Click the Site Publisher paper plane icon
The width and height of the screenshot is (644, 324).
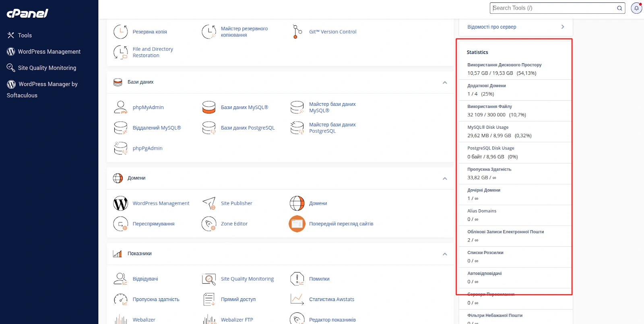point(209,203)
